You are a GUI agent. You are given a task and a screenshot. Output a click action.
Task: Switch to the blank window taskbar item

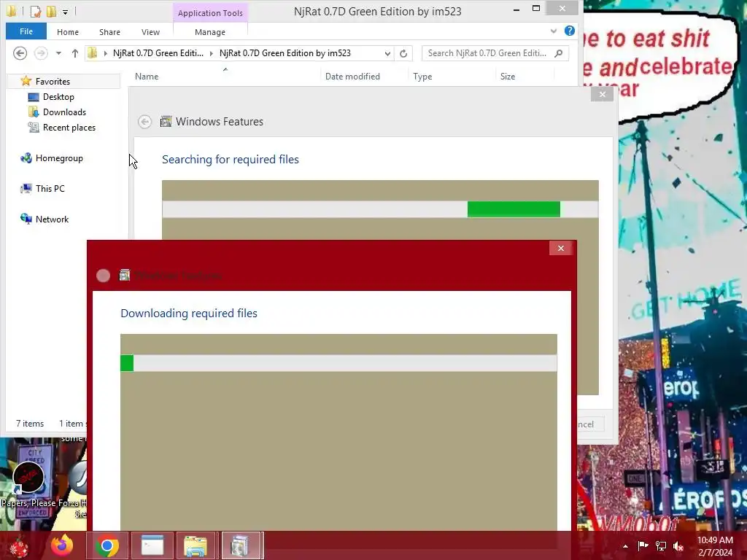(x=152, y=545)
